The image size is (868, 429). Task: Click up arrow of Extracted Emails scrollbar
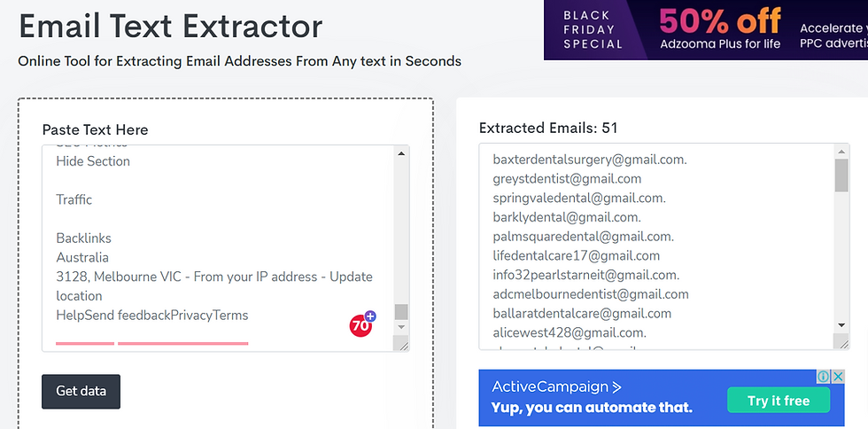point(841,152)
